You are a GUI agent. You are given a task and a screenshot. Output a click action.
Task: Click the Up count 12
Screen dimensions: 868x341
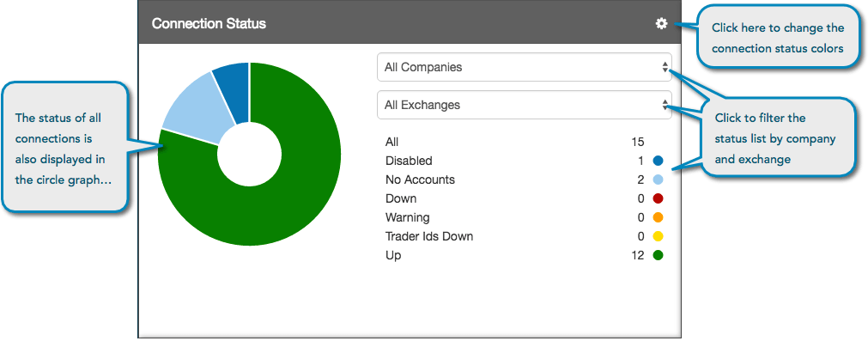(638, 255)
